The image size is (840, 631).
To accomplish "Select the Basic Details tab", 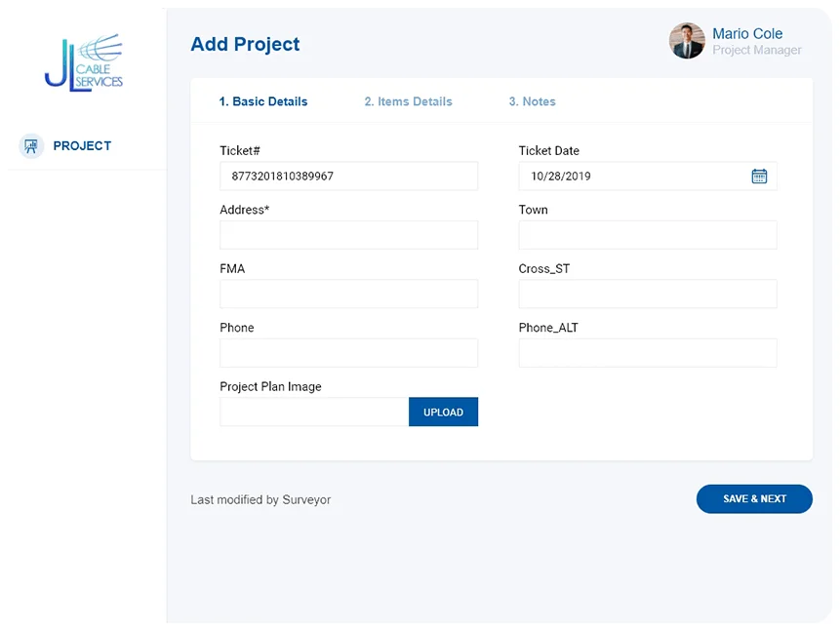I will (262, 101).
